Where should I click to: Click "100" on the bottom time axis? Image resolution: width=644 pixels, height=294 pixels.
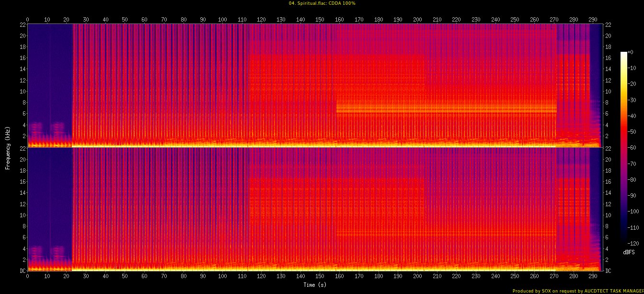[222, 277]
